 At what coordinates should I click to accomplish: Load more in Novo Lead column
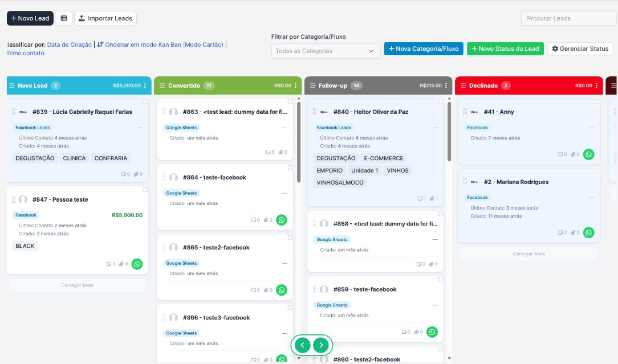point(78,285)
